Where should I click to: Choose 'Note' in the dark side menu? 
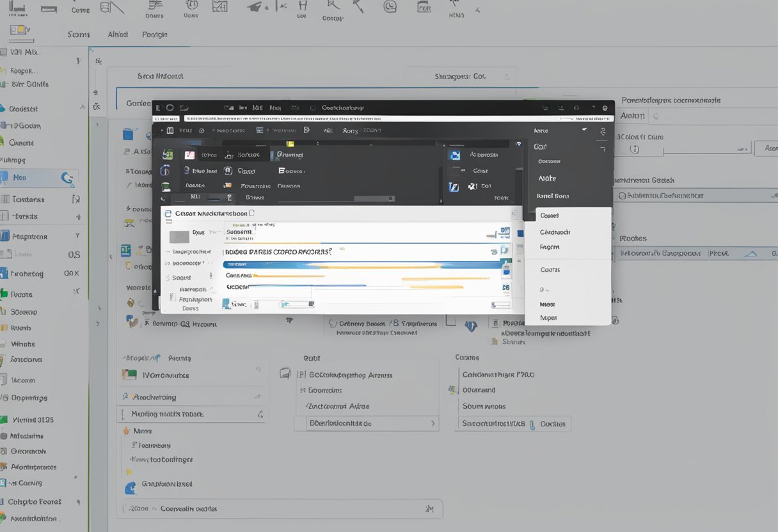(x=547, y=178)
